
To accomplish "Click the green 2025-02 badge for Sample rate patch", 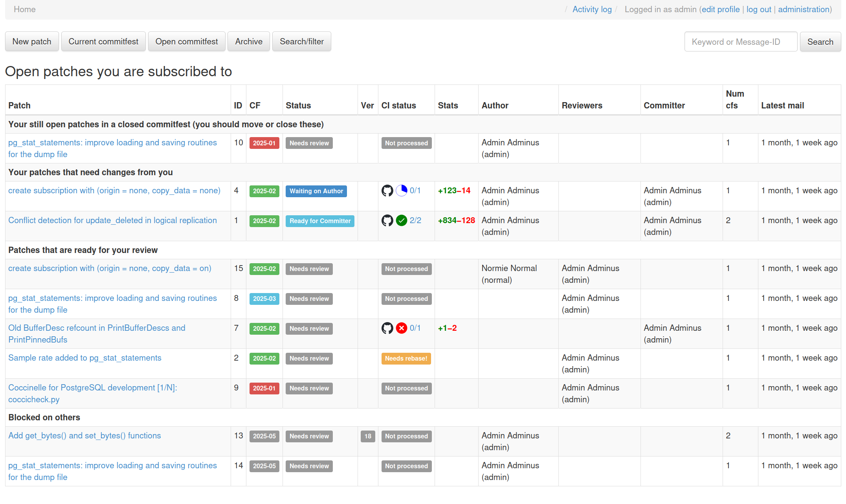I will tap(264, 358).
